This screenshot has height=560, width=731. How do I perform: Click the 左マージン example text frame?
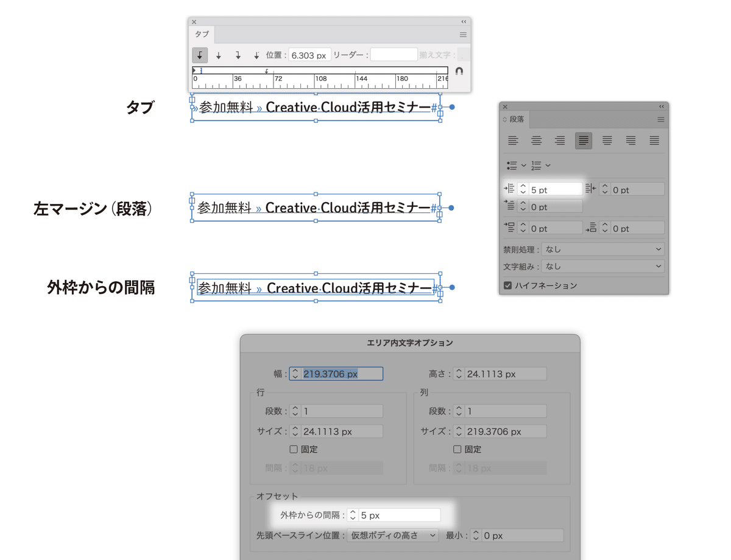[316, 208]
